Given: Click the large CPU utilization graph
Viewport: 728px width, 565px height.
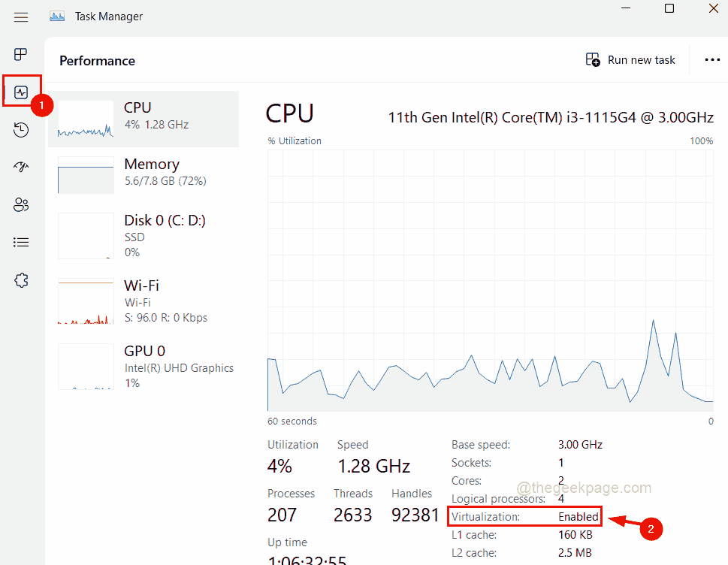Looking at the screenshot, I should tap(488, 286).
